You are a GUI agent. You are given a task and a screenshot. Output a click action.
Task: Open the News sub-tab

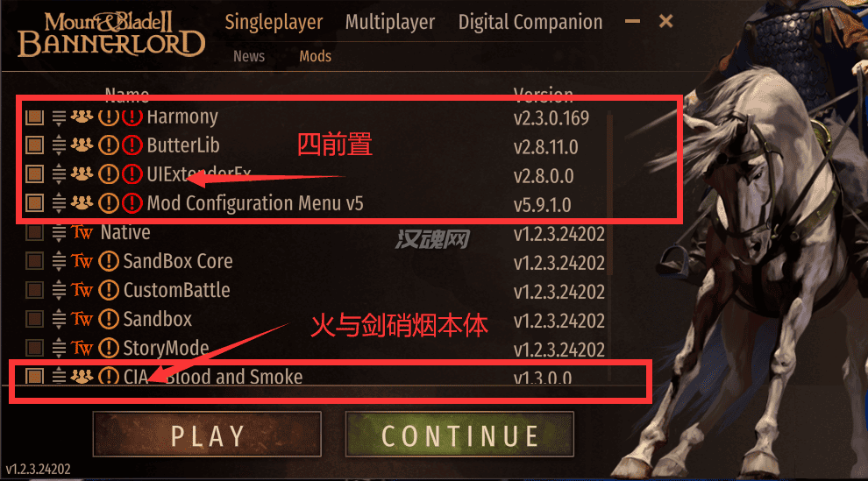(x=249, y=56)
